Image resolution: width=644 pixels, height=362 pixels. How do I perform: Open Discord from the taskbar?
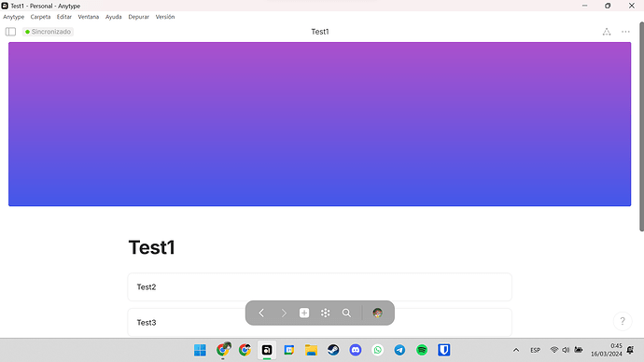coord(356,350)
